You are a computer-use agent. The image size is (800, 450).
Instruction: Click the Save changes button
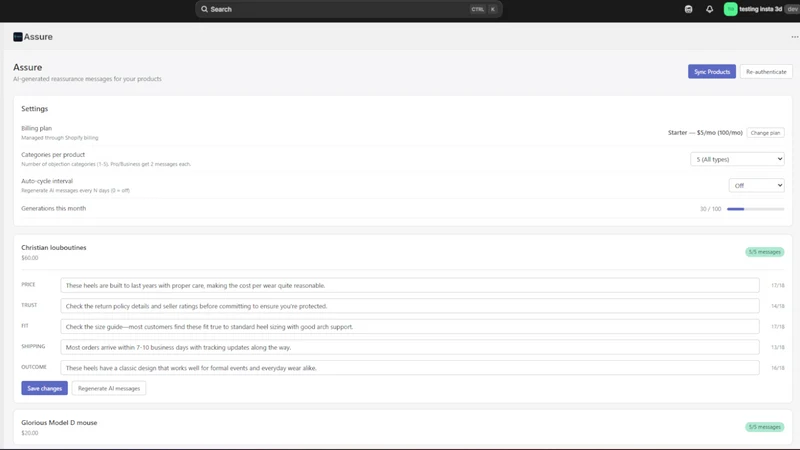tap(44, 388)
